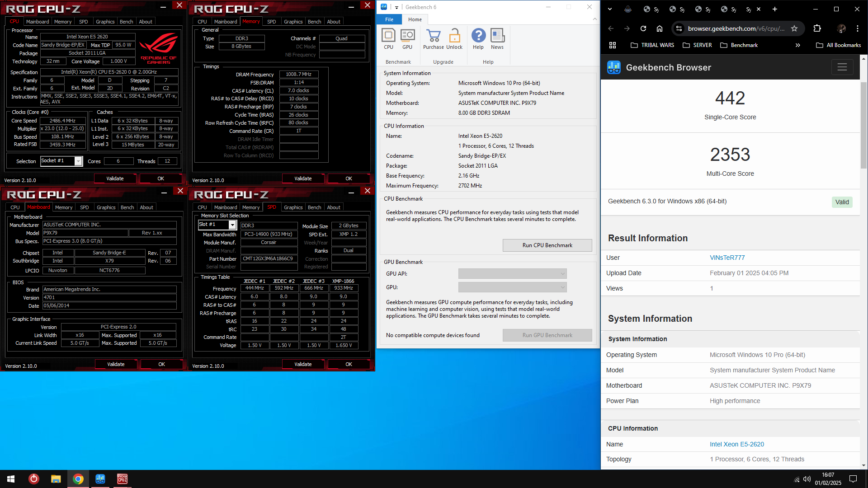This screenshot has height=488, width=868.
Task: Open the File menu in Geekbench 6
Action: tap(389, 19)
